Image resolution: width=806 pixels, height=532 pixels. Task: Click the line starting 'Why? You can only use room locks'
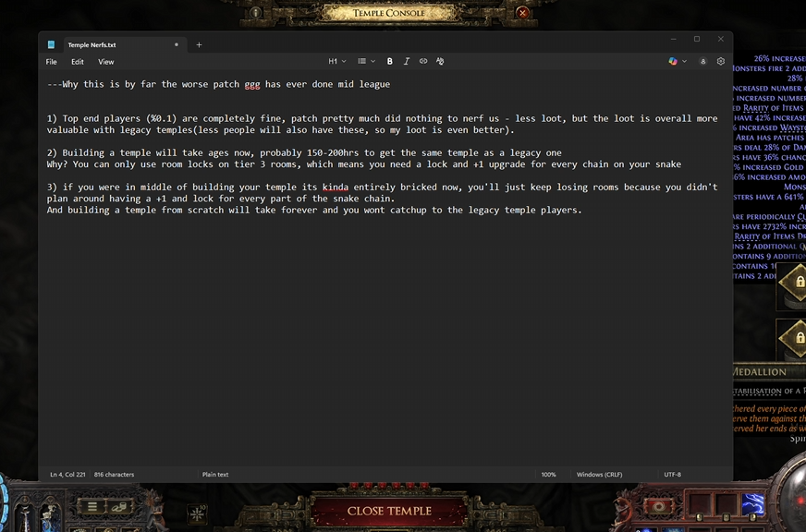point(364,164)
